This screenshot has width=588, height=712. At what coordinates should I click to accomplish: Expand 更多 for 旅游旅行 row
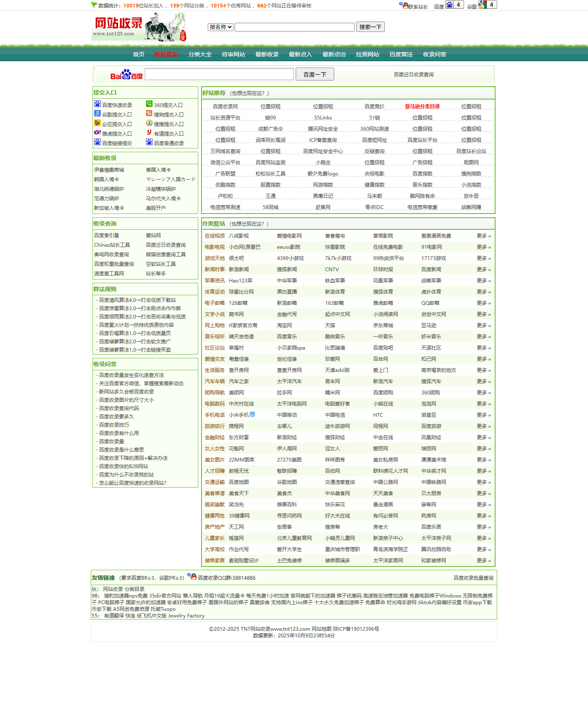point(484,426)
